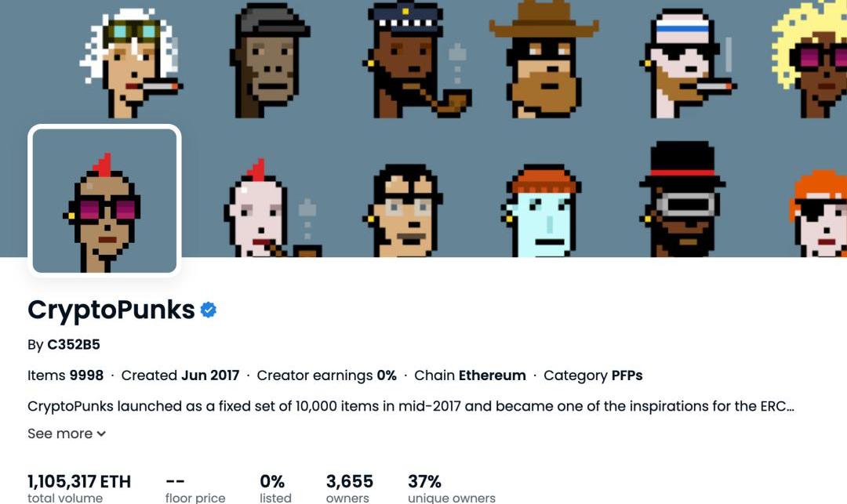Click the Category PFPs label
The height and width of the screenshot is (504, 847).
pyautogui.click(x=593, y=375)
